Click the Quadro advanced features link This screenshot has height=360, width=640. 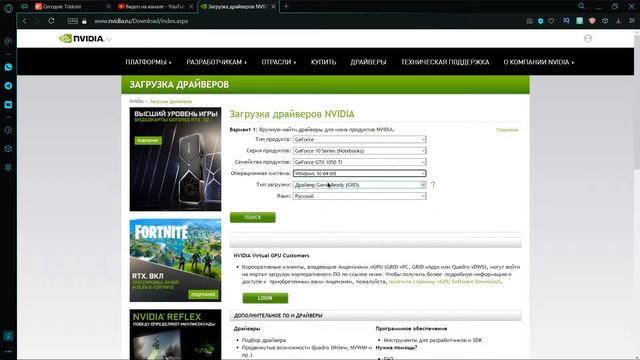coord(307,351)
